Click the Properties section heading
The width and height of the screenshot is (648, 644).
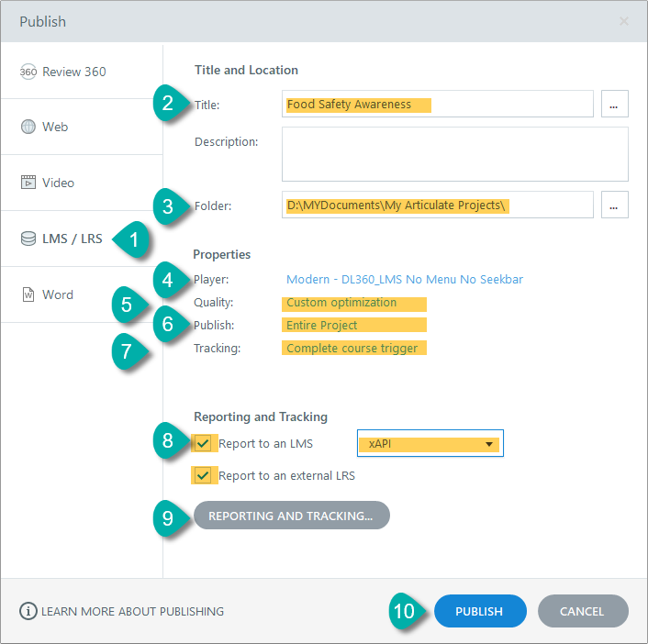(222, 254)
